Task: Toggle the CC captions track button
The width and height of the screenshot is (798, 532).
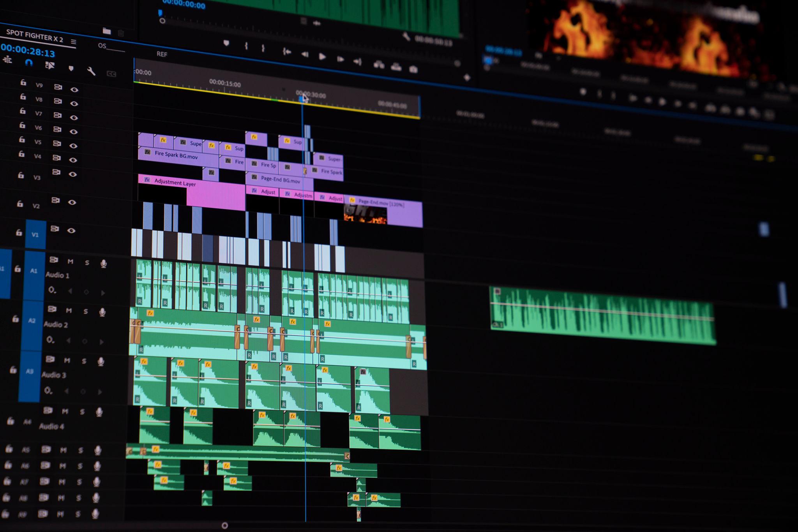Action: click(x=111, y=74)
